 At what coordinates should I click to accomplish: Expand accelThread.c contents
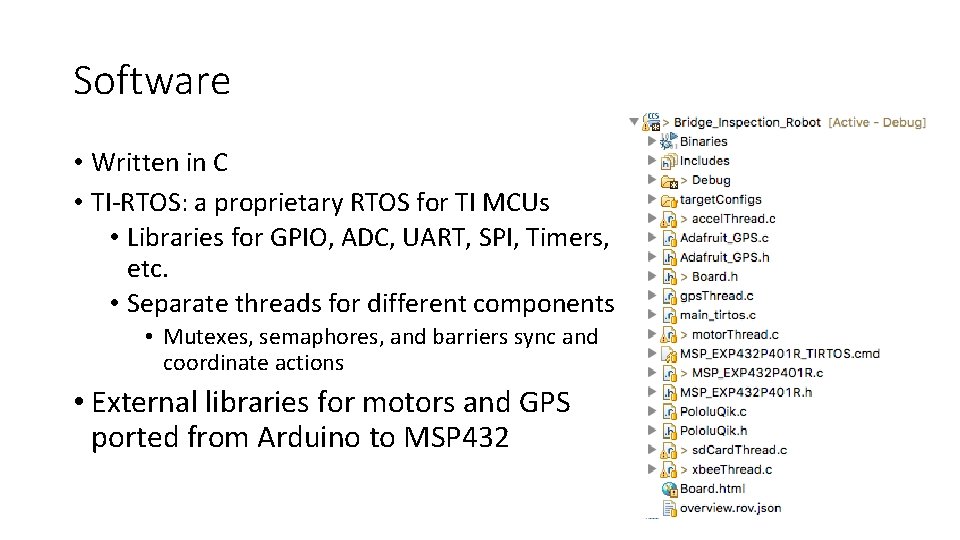pyautogui.click(x=651, y=218)
